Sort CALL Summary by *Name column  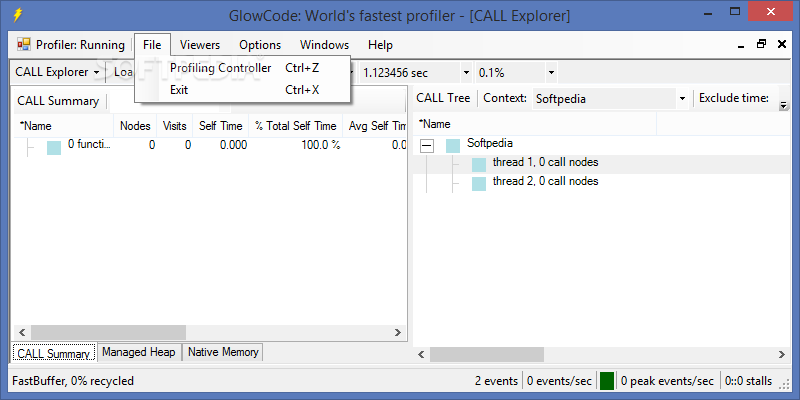tap(63, 126)
